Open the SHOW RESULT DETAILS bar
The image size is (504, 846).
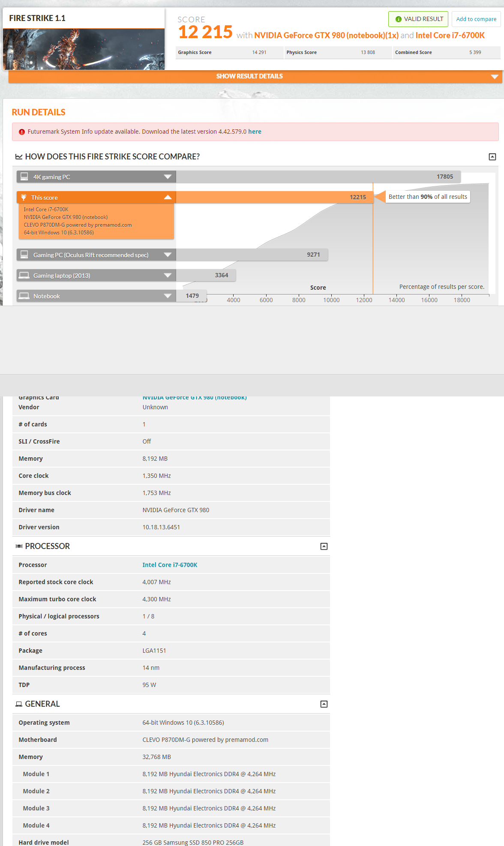point(255,76)
